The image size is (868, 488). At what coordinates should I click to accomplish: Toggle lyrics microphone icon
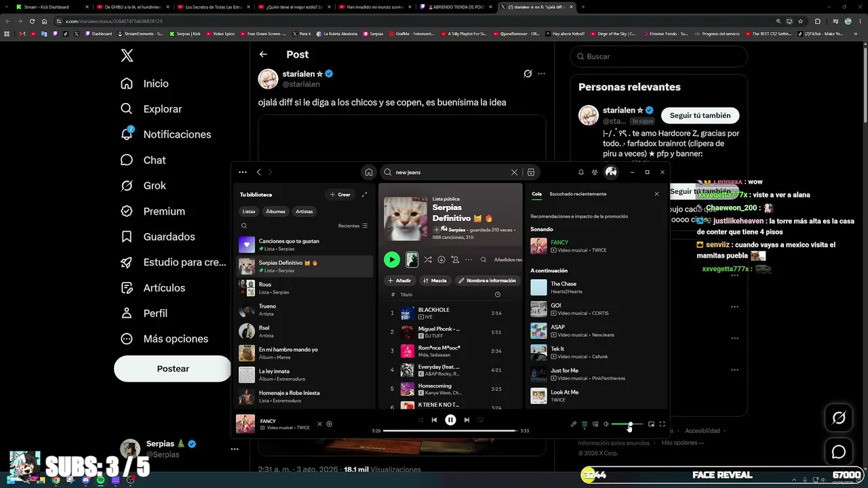(x=574, y=424)
